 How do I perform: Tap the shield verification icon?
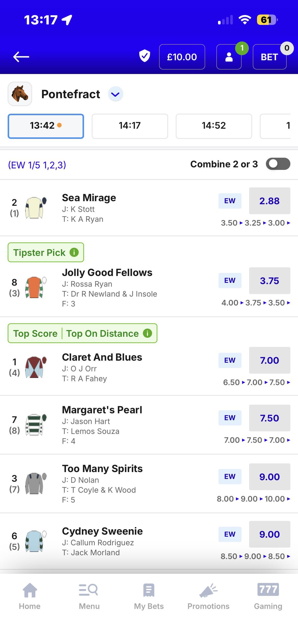[x=144, y=56]
